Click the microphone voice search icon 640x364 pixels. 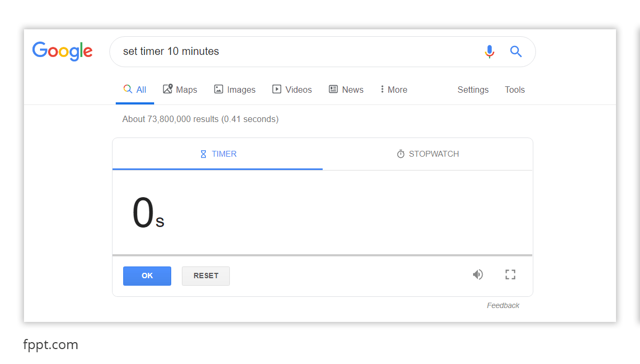point(489,52)
